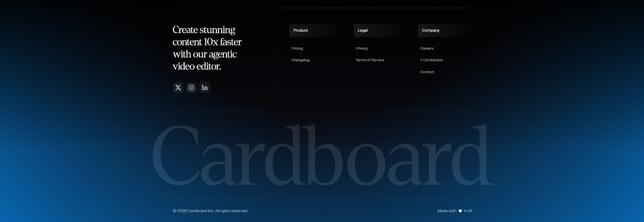Open the Terms of Service link
Image resolution: width=644 pixels, height=222 pixels.
click(x=370, y=60)
